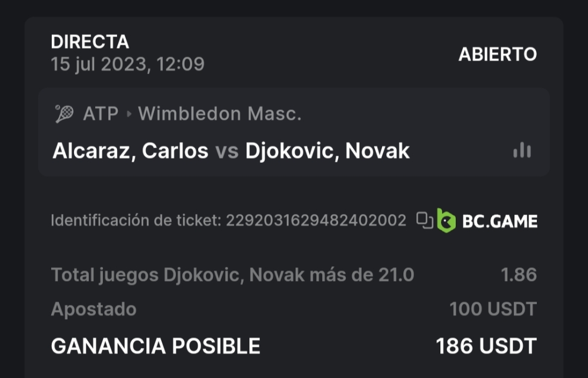588x378 pixels.
Task: Click the 15 jul 2023 date text
Action: coord(128,63)
